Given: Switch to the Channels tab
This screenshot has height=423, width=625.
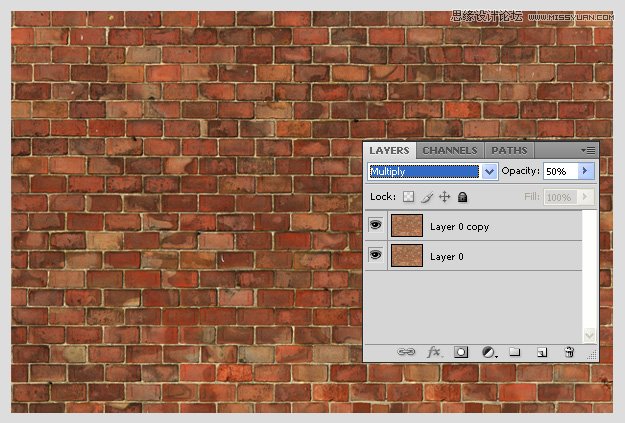Looking at the screenshot, I should pos(449,150).
